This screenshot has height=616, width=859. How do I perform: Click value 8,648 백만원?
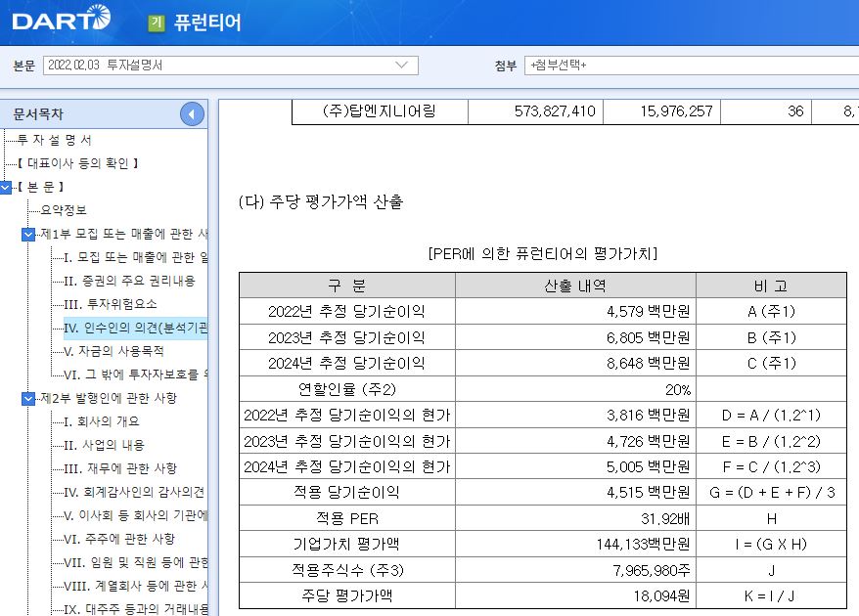[x=648, y=364]
